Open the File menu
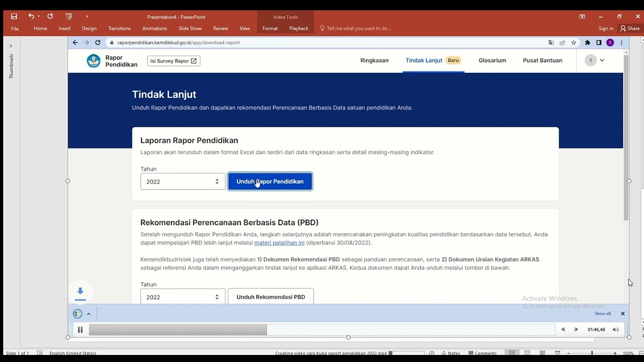Image resolution: width=644 pixels, height=362 pixels. (x=15, y=29)
